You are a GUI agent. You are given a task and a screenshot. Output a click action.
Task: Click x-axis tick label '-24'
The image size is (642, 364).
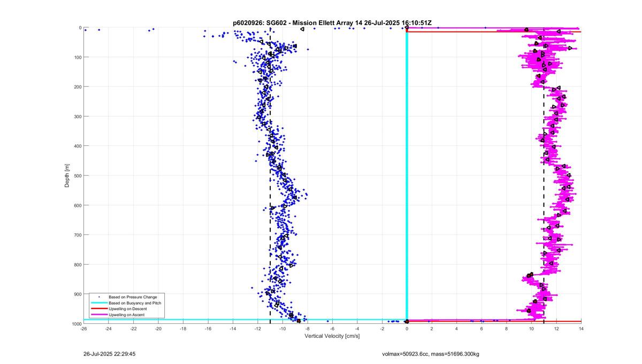tap(109, 329)
